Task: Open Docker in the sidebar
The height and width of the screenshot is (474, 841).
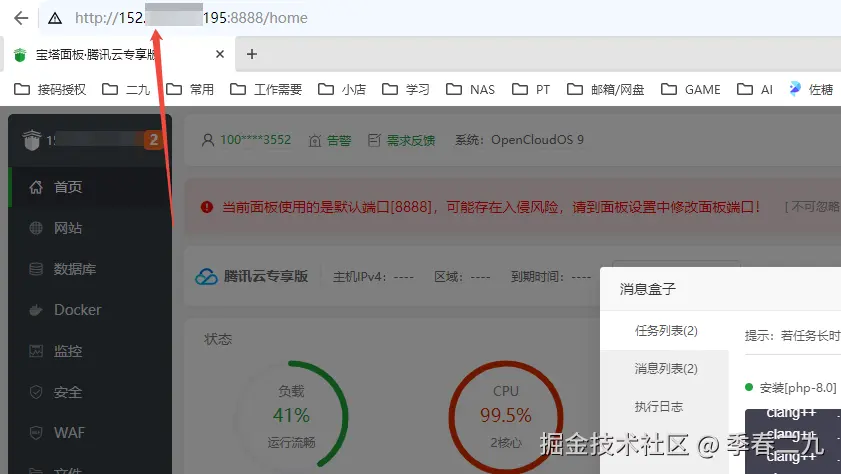Action: click(x=90, y=310)
